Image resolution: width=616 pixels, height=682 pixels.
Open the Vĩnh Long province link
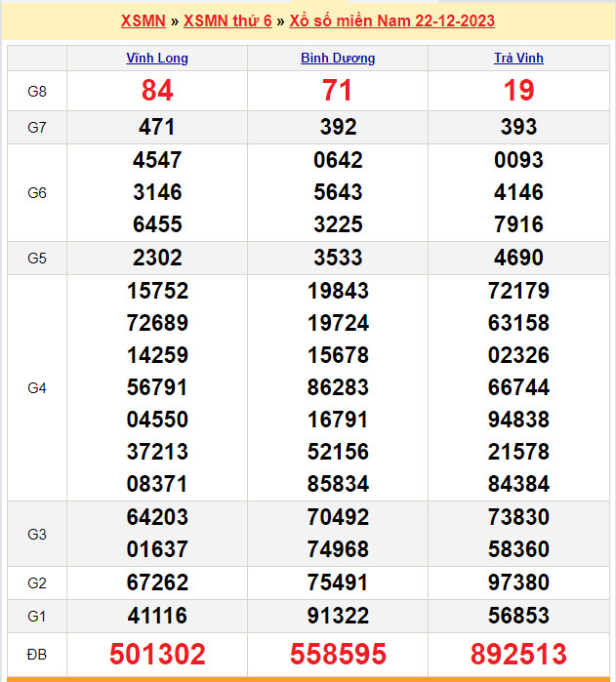(157, 58)
